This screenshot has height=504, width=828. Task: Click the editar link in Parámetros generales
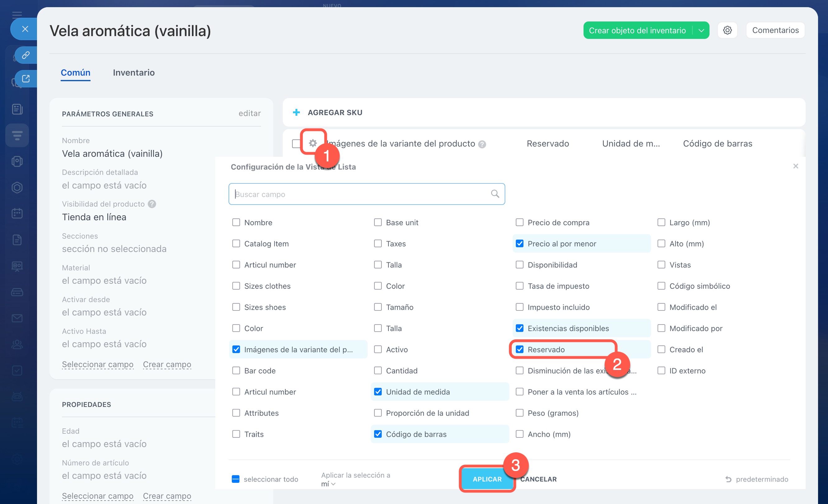[249, 113]
